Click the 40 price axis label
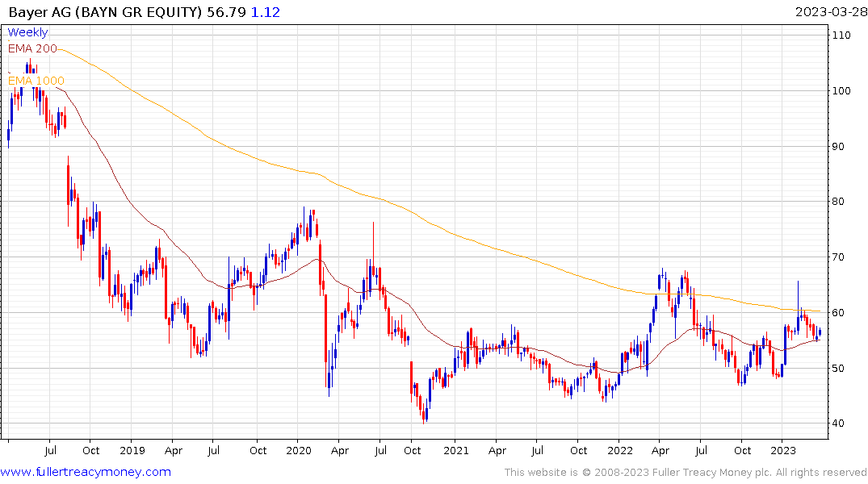This screenshot has width=868, height=484. (x=838, y=423)
